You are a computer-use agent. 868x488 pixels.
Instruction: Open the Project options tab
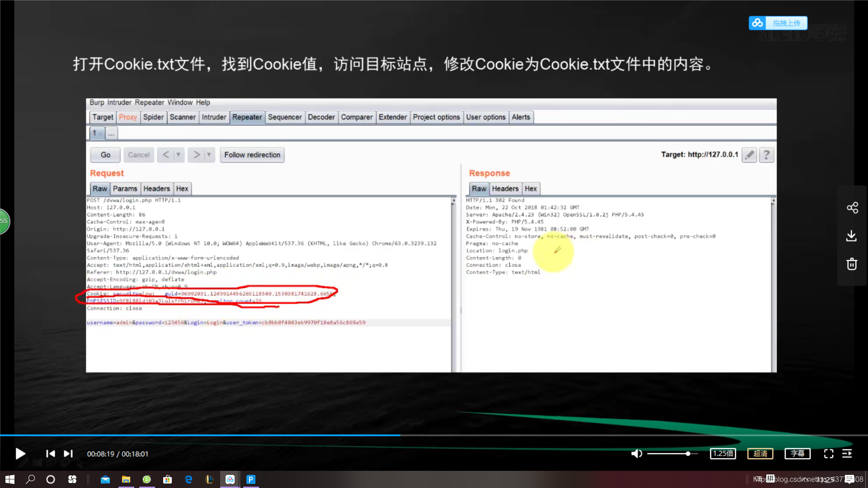(x=436, y=117)
